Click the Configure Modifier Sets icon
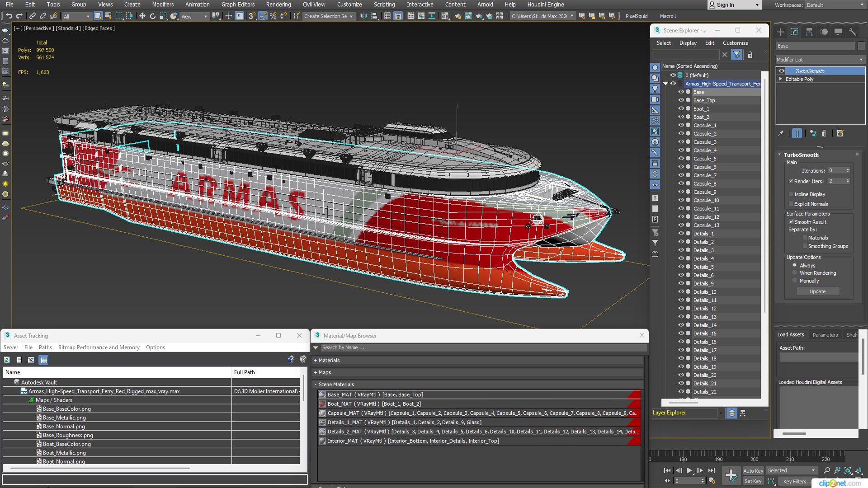Viewport: 868px width, 488px height. pos(840,133)
